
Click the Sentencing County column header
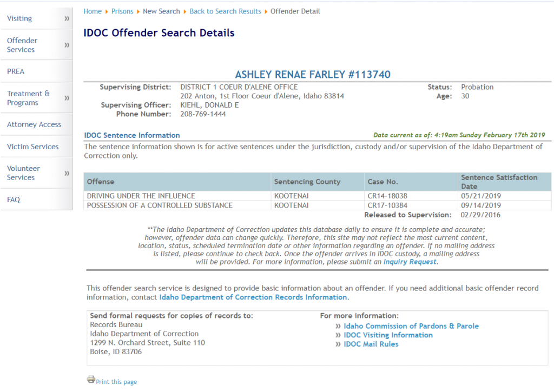[x=307, y=182]
